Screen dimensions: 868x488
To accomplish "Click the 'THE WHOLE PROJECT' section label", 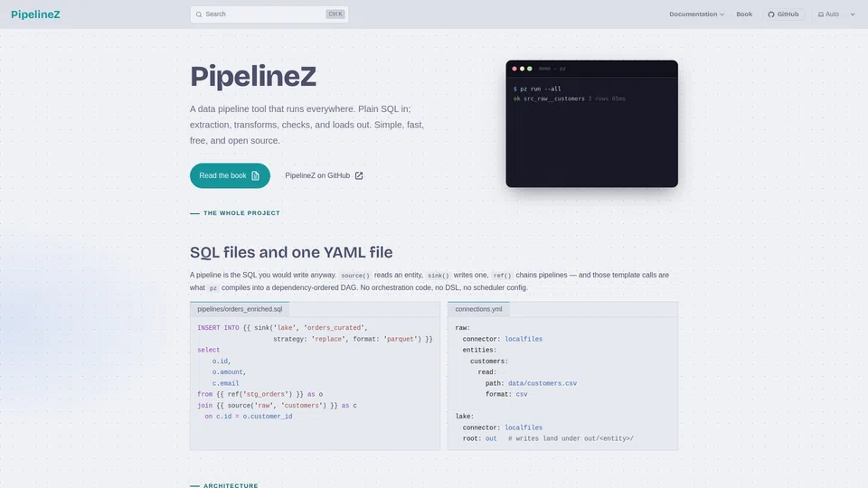I will click(x=241, y=213).
